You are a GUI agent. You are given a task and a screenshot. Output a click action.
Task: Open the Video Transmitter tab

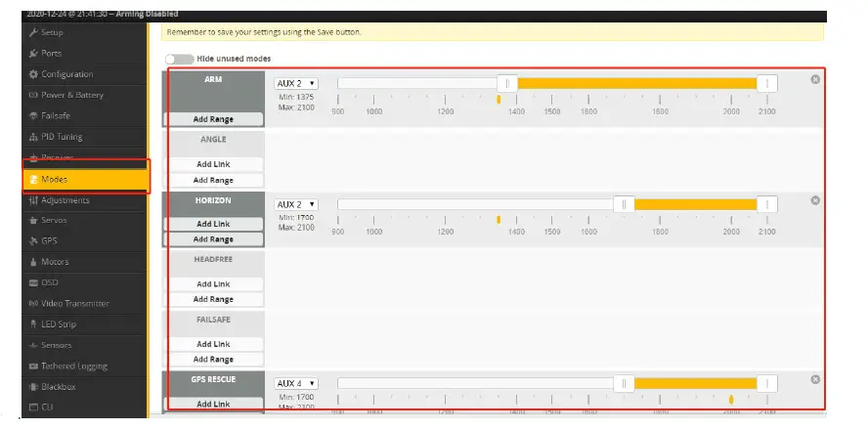pyautogui.click(x=86, y=304)
